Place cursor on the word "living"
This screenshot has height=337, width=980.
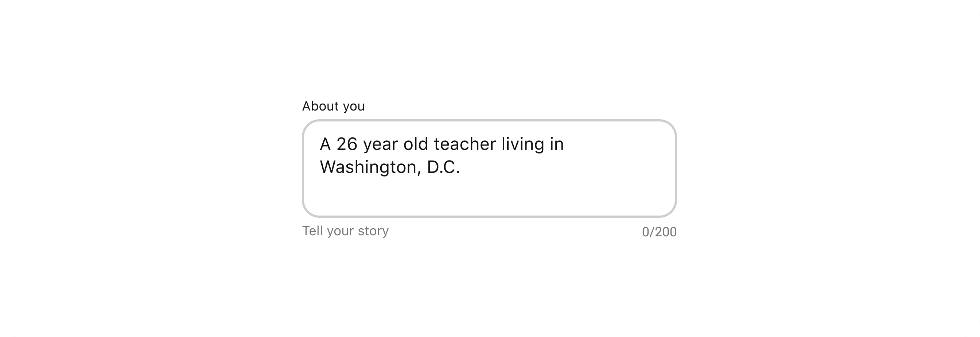coord(523,145)
